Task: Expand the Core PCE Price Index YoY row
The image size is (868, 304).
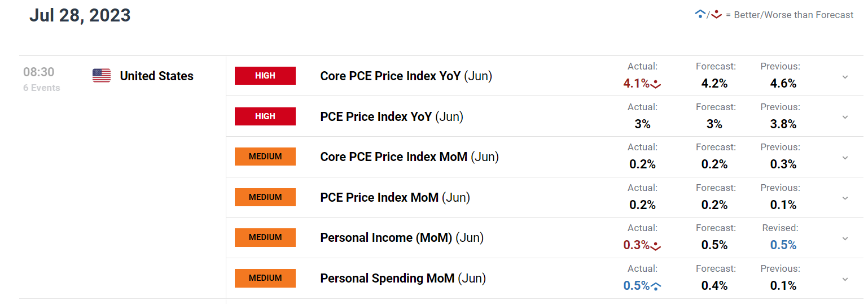Action: click(845, 76)
